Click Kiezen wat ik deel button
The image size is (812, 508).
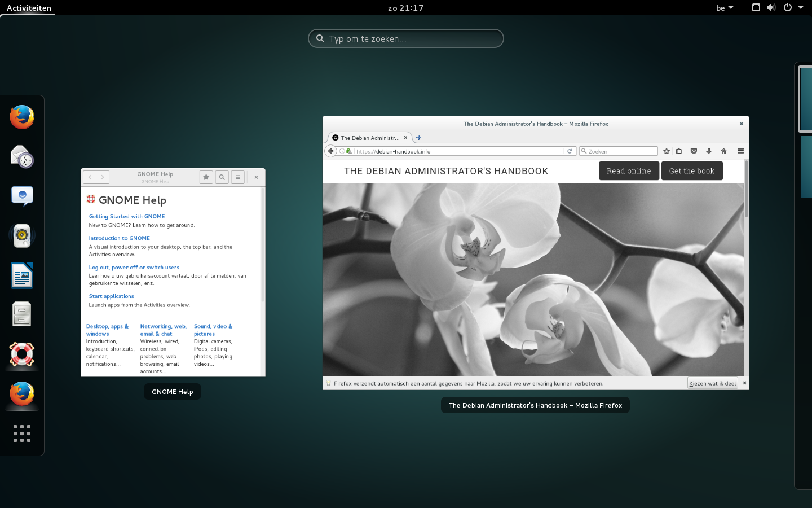click(712, 383)
